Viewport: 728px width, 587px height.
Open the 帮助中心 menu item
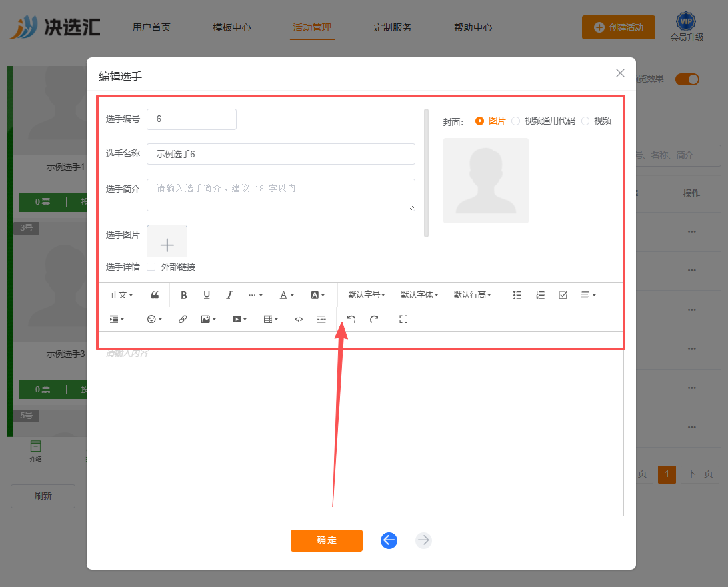tap(473, 27)
